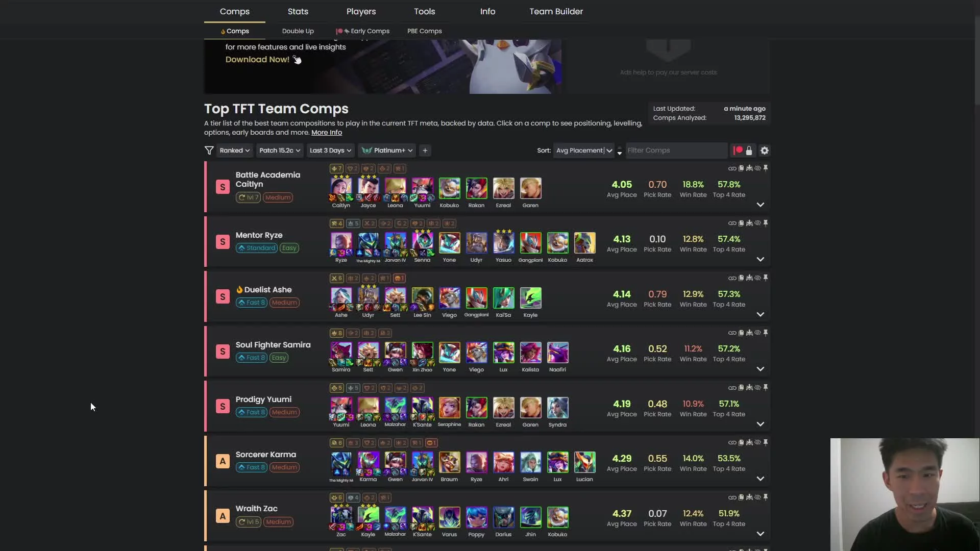Copy link for Battle Academia Caitlyn comp
Image resolution: width=980 pixels, height=551 pixels.
click(x=732, y=168)
